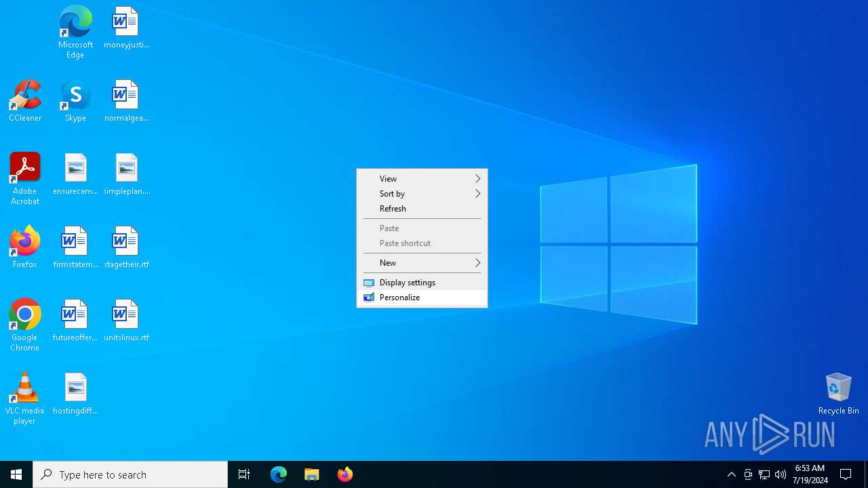Expand the View submenu
This screenshot has width=868, height=488.
(422, 179)
